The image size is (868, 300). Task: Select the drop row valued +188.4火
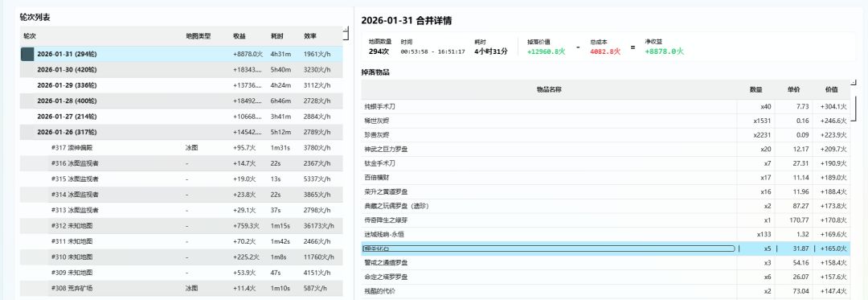click(606, 191)
